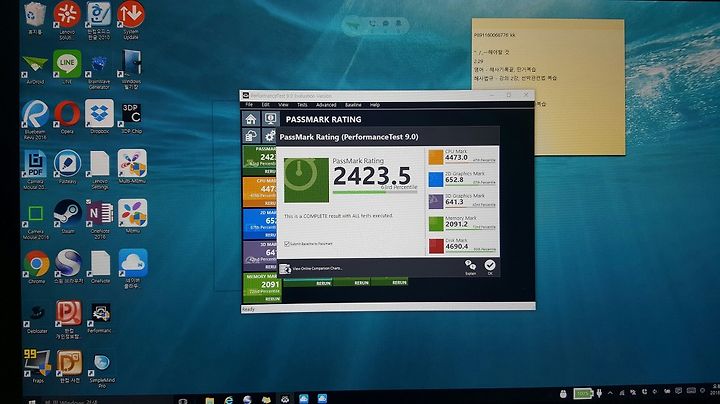Select the Naver Cloud desktop icon
The image size is (720, 404).
[x=133, y=269]
